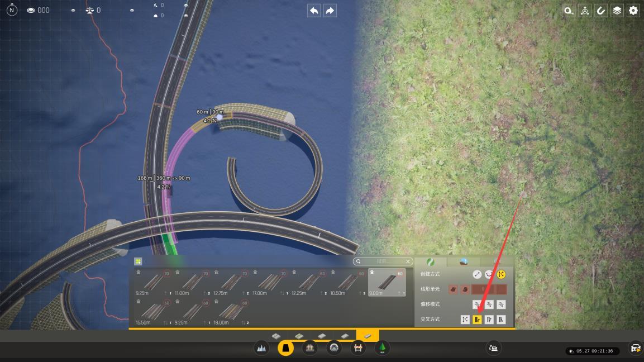
Task: Choose the selected 9.00m road thumbnail
Action: pyautogui.click(x=387, y=282)
